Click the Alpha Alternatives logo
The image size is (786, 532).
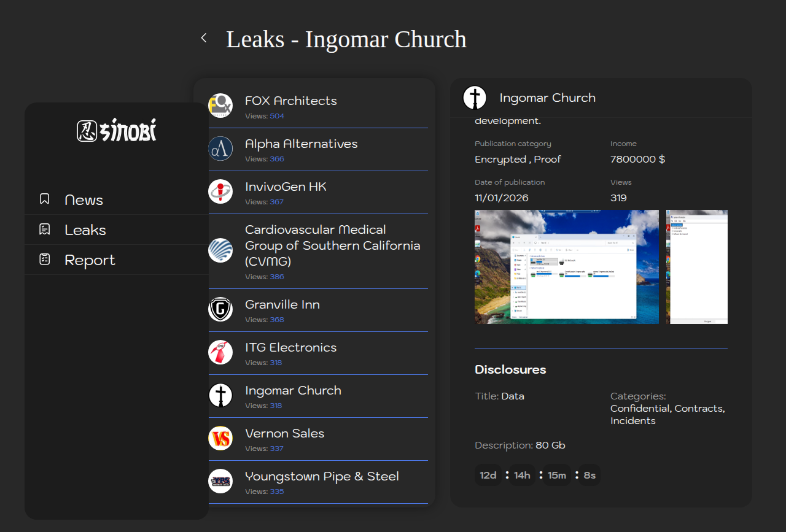coord(220,148)
